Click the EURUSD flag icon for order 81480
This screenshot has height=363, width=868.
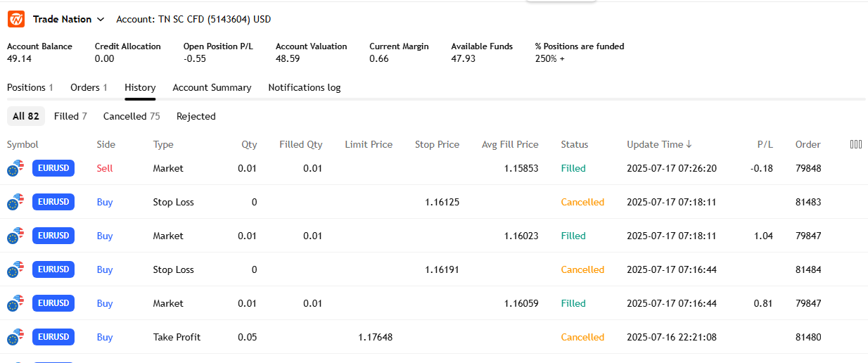click(x=15, y=337)
